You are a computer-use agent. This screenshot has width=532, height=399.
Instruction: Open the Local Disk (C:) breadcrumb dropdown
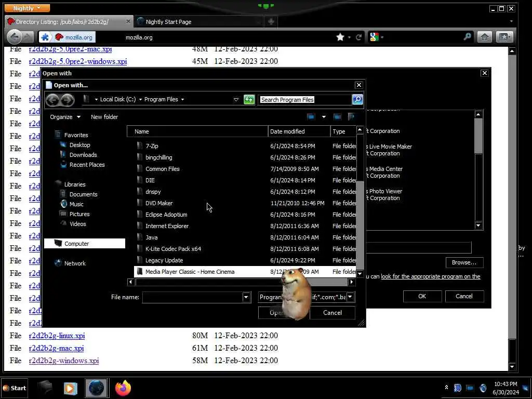tap(140, 99)
